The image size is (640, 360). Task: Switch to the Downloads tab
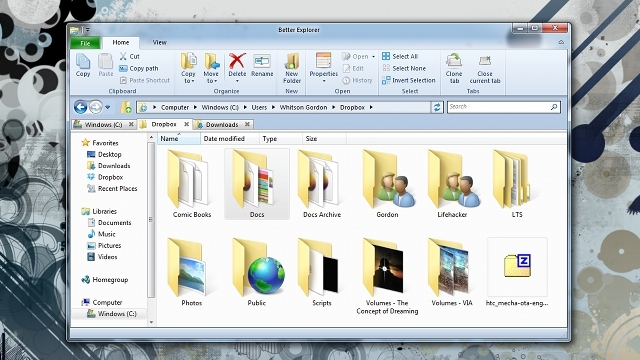(222, 124)
